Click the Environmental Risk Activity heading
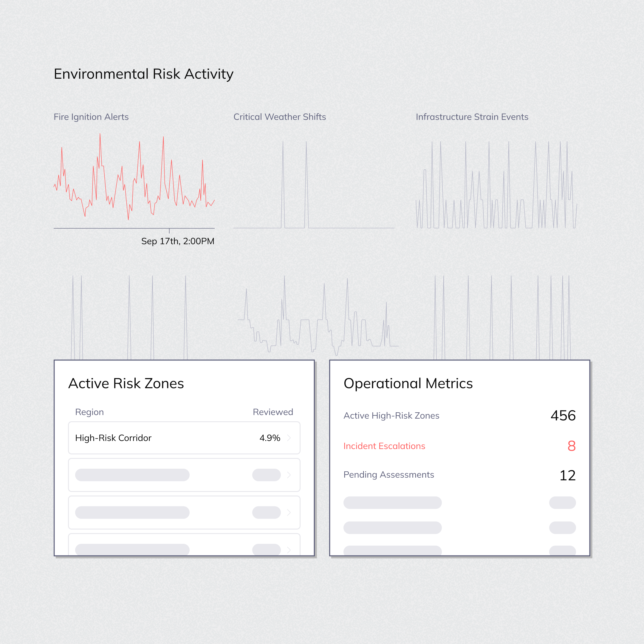The width and height of the screenshot is (644, 644). click(x=144, y=74)
